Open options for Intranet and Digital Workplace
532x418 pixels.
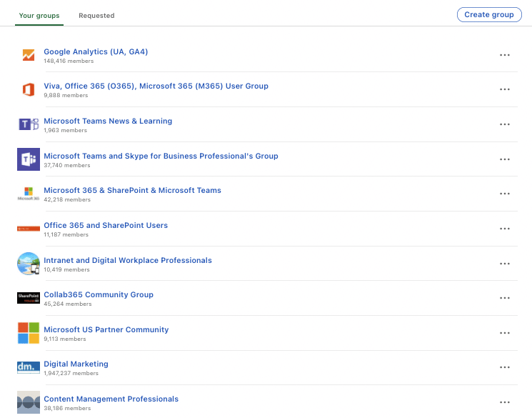(505, 264)
